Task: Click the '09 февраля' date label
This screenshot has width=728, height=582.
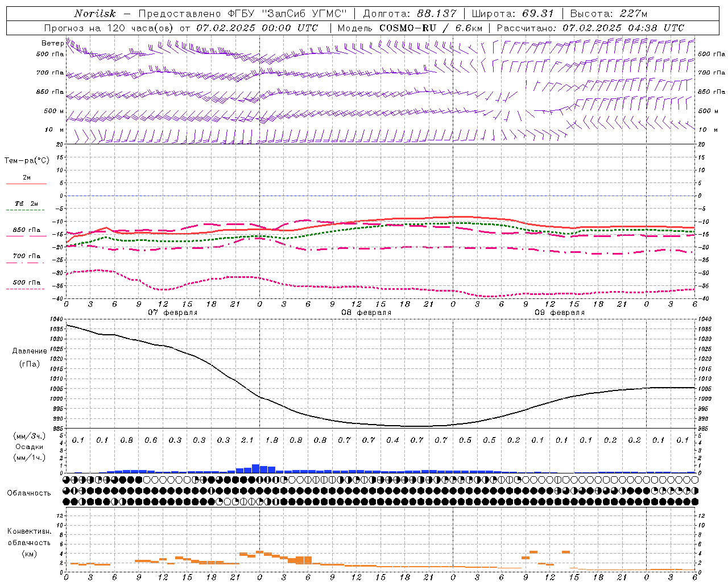Action: pos(560,313)
